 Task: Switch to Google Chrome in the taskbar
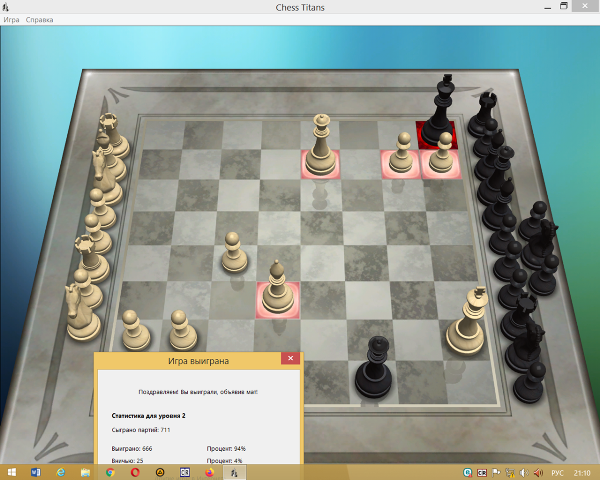(x=110, y=471)
